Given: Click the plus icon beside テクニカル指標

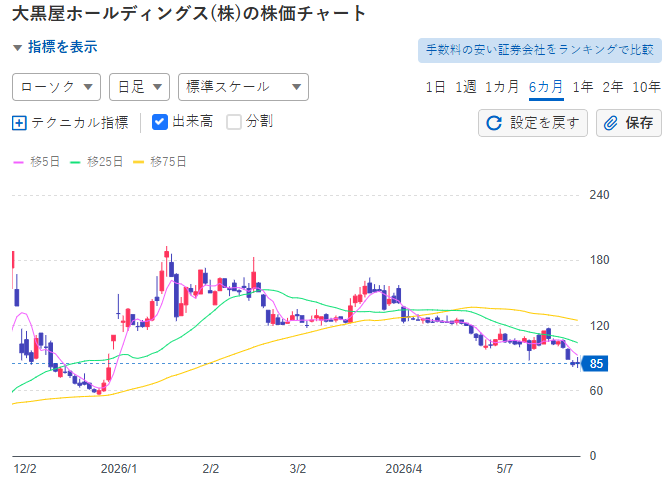Looking at the screenshot, I should click(x=19, y=123).
